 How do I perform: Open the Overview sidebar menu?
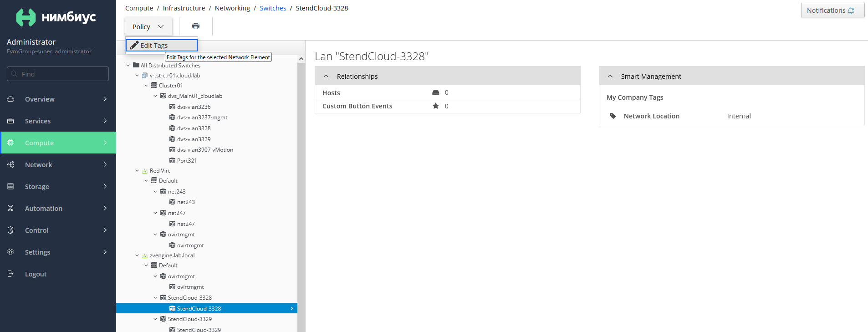(58, 99)
